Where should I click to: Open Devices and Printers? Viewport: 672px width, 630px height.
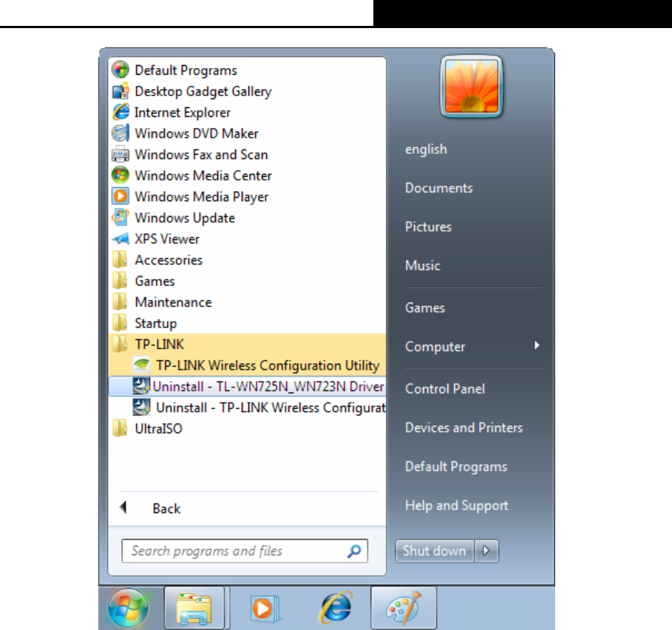(464, 427)
